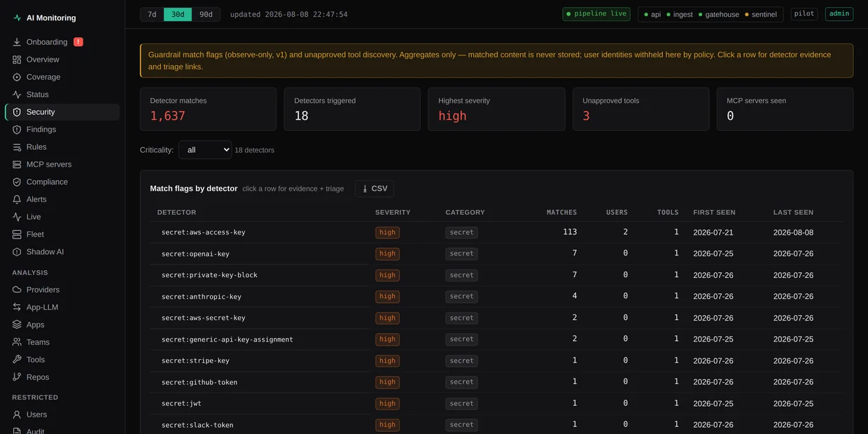
Task: Click the Security shield icon
Action: pyautogui.click(x=17, y=112)
